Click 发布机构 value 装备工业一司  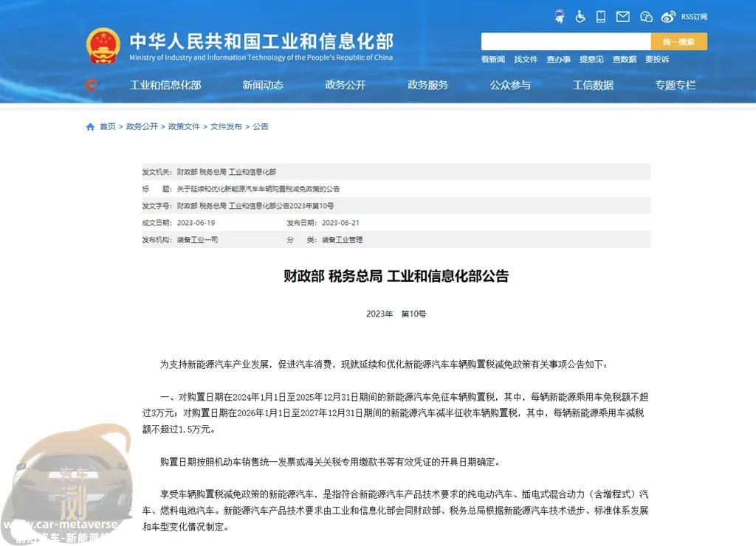[x=197, y=240]
